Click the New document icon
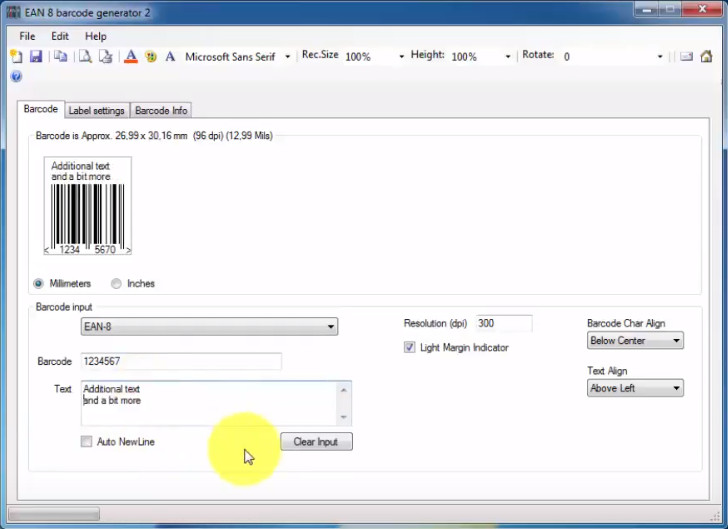This screenshot has height=529, width=728. click(x=16, y=56)
